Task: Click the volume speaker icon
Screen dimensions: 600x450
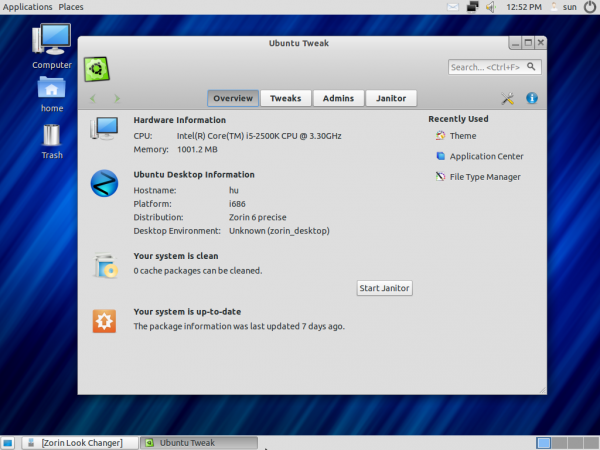Action: tap(491, 7)
